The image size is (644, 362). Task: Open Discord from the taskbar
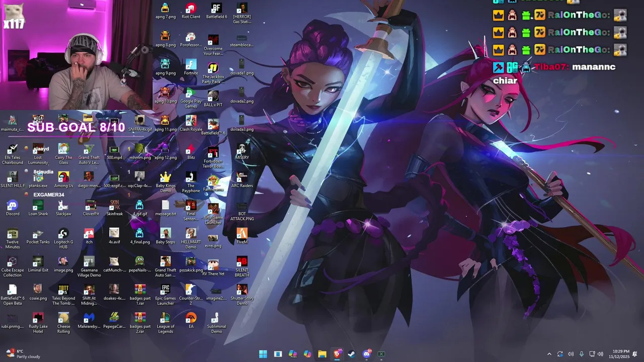coord(367,354)
